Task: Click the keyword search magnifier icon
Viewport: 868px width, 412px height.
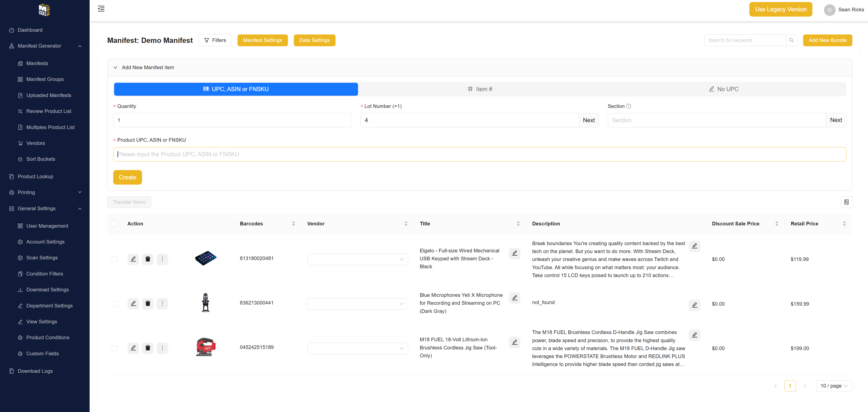Action: click(x=791, y=40)
